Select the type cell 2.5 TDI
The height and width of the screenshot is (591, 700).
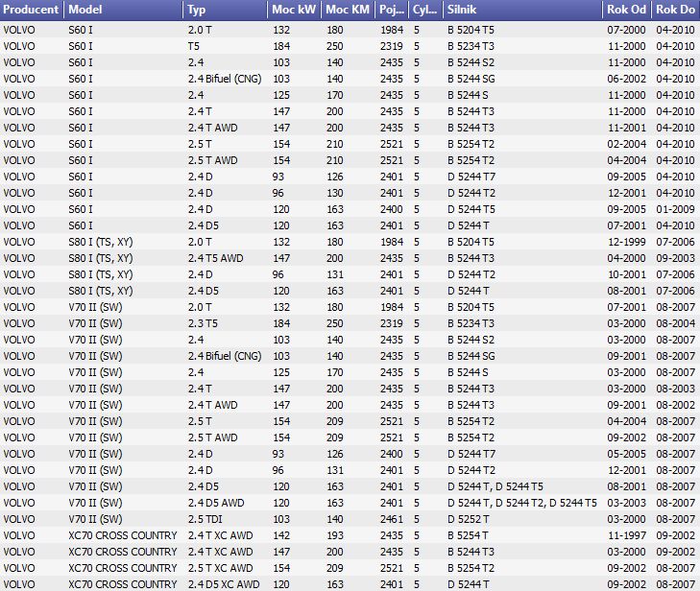(x=205, y=519)
